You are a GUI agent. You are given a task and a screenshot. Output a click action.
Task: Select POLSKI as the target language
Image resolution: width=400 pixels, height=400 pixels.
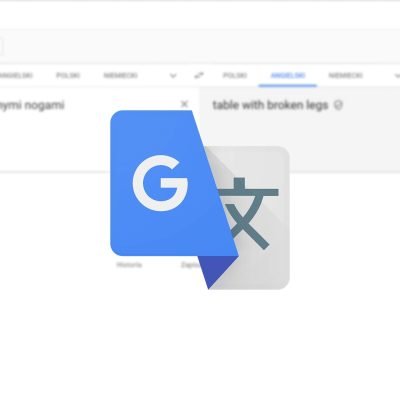tap(235, 76)
